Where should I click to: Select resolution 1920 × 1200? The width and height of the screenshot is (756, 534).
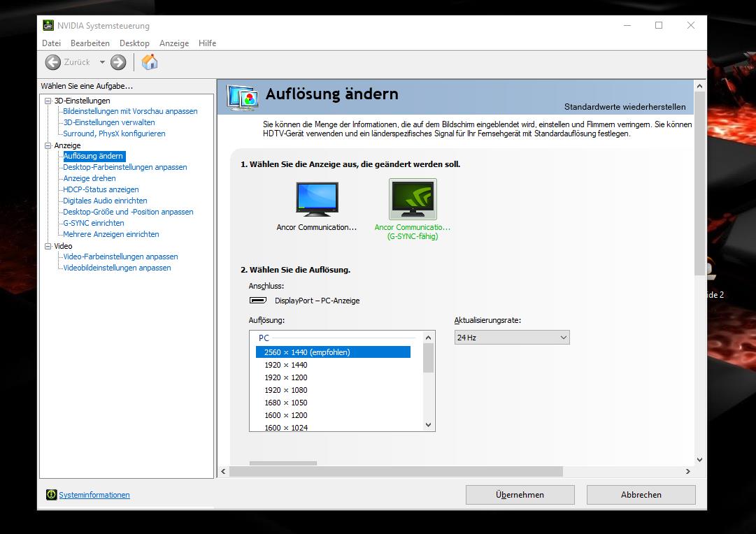(x=286, y=377)
